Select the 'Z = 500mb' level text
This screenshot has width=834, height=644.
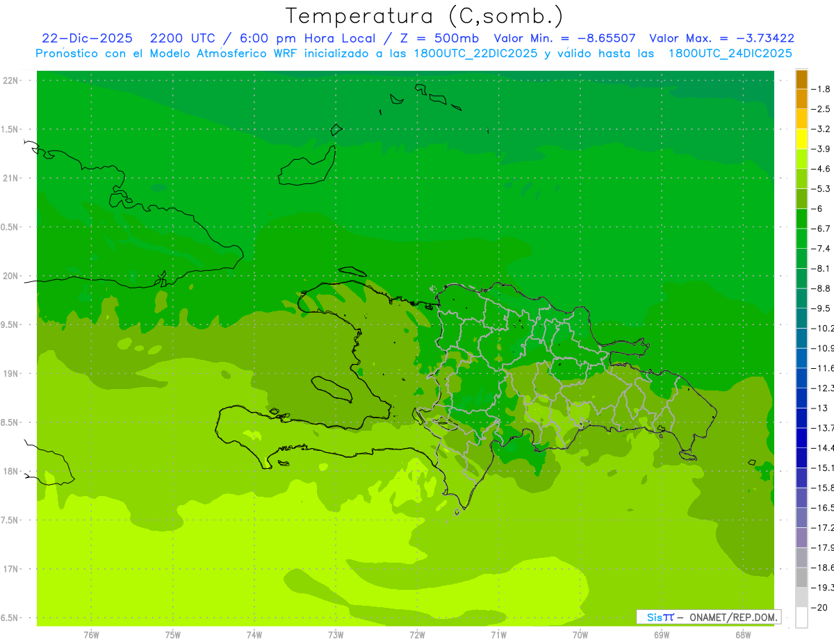click(437, 38)
